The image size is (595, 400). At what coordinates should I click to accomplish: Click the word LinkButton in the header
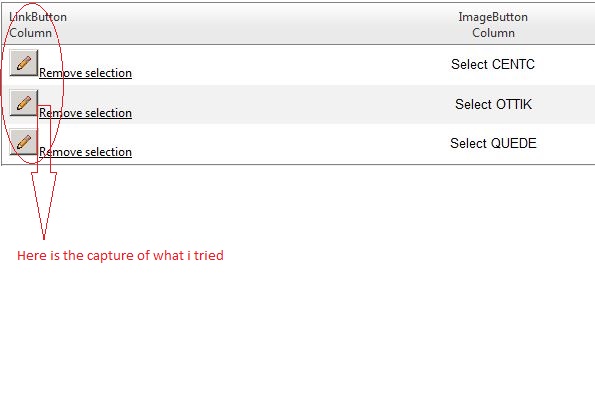click(38, 17)
